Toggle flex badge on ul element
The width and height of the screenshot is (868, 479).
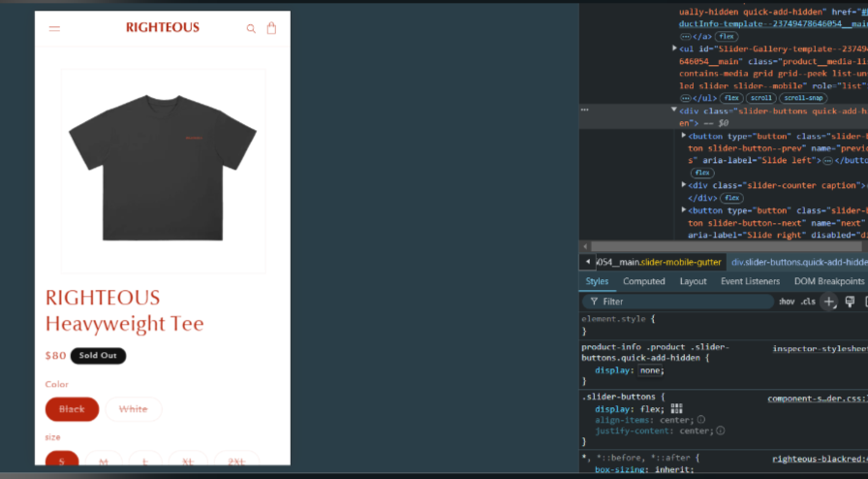[731, 98]
